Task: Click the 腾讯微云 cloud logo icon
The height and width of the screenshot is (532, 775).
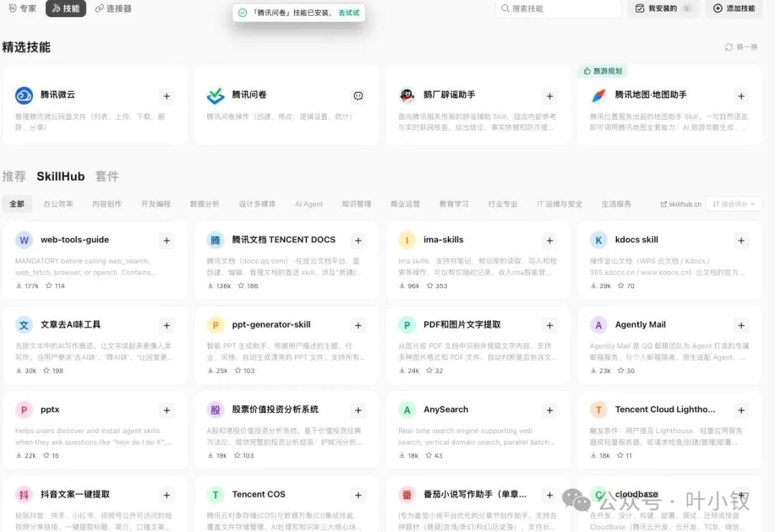Action: [24, 95]
